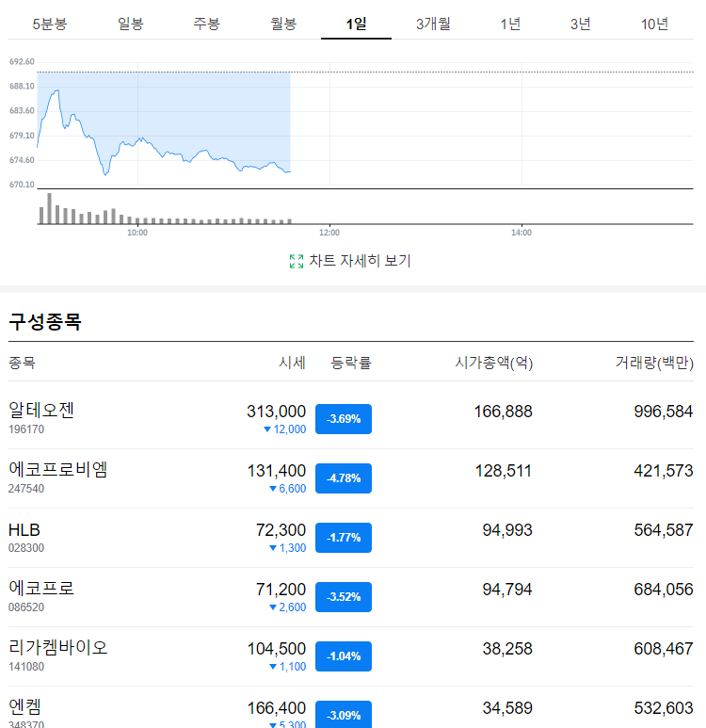Choose the 월봉 monthly chart tab
The image size is (706, 728).
click(x=283, y=24)
